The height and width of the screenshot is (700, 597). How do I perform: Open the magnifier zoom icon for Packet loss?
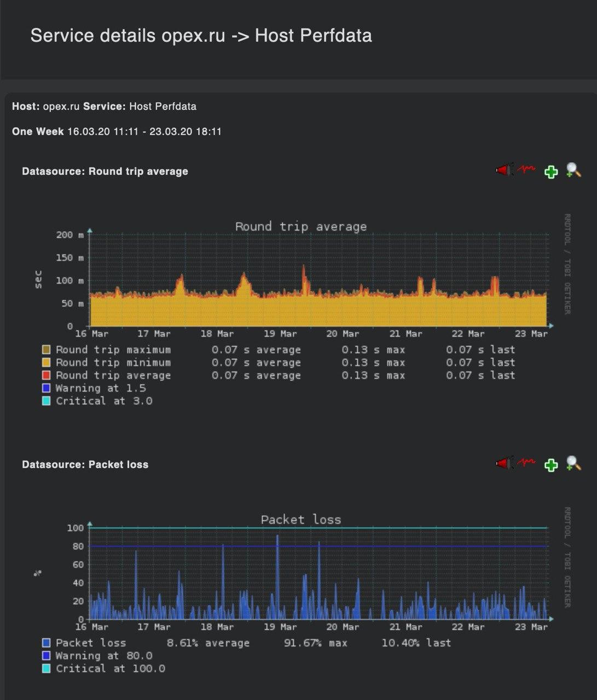pos(573,464)
